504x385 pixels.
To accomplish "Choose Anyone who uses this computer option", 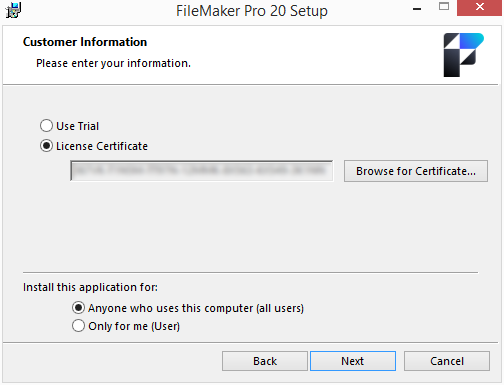I will [78, 308].
